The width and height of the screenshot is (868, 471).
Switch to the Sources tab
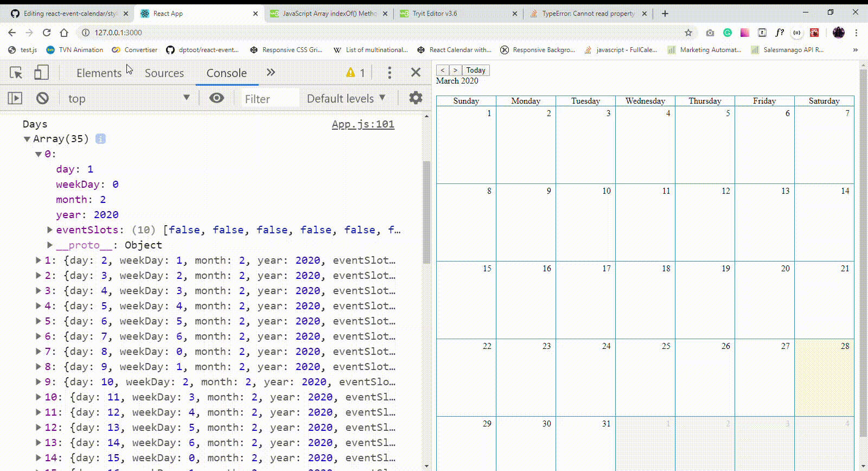pyautogui.click(x=164, y=73)
